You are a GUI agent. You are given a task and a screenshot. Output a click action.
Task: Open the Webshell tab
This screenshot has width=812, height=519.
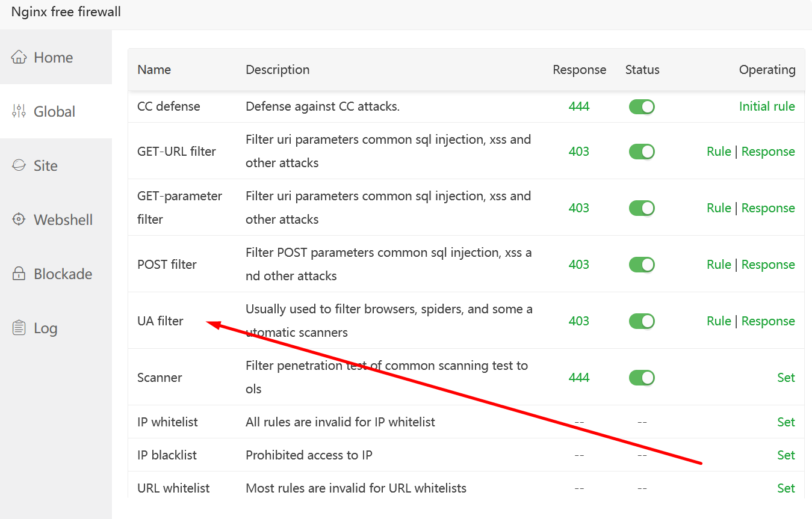click(x=63, y=220)
